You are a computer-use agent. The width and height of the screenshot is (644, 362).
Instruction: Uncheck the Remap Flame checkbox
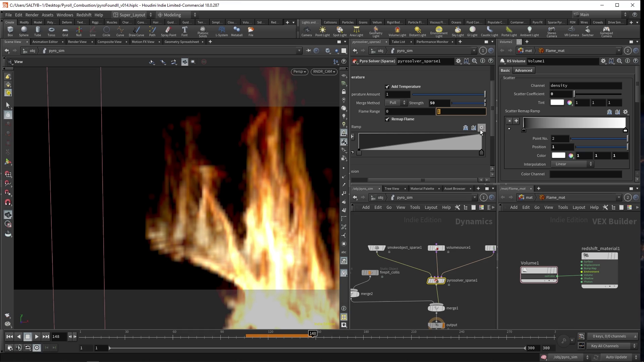387,119
